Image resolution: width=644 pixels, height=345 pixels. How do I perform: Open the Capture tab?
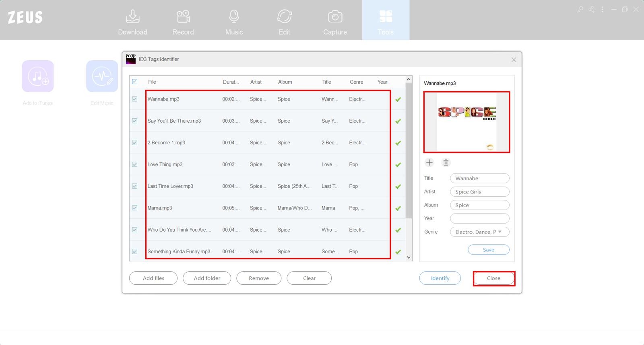tap(335, 22)
